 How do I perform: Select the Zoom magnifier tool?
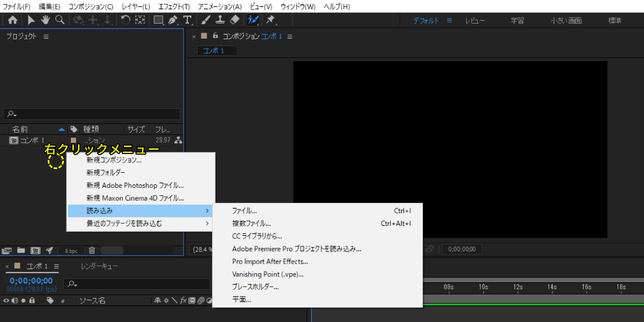tap(60, 20)
